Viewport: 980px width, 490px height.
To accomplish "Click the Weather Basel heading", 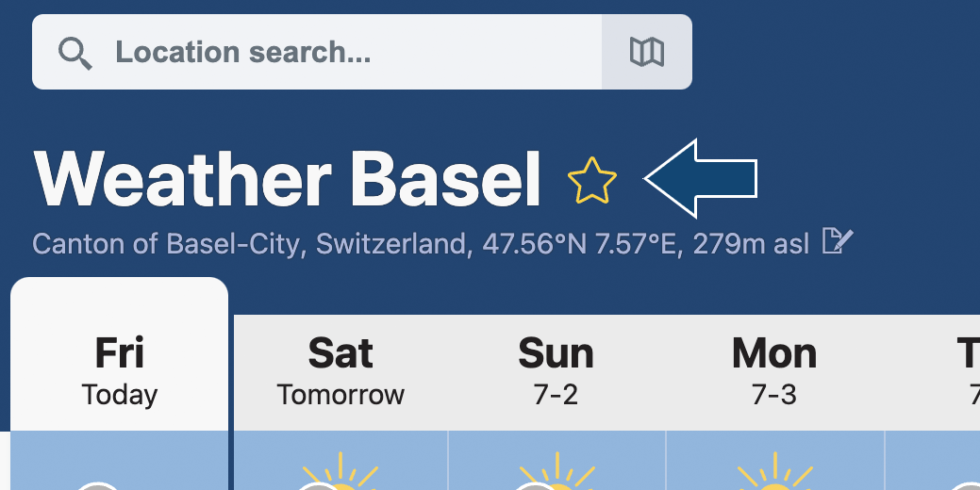I will pyautogui.click(x=287, y=180).
